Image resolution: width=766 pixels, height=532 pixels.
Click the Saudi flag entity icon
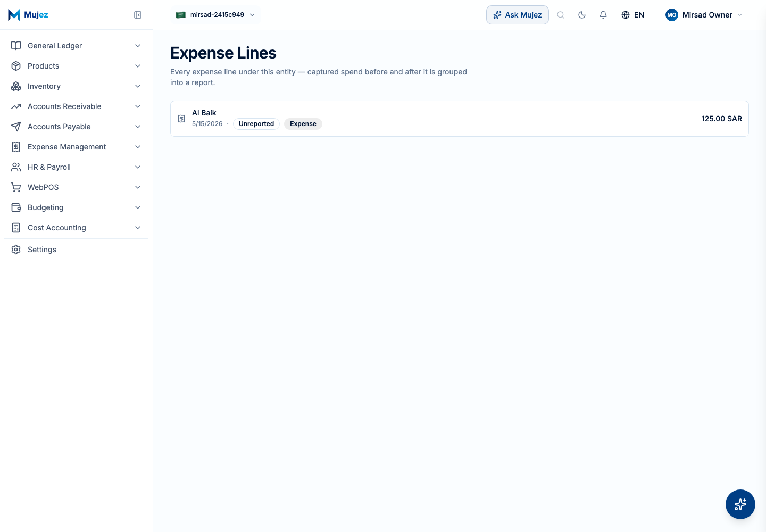[181, 15]
